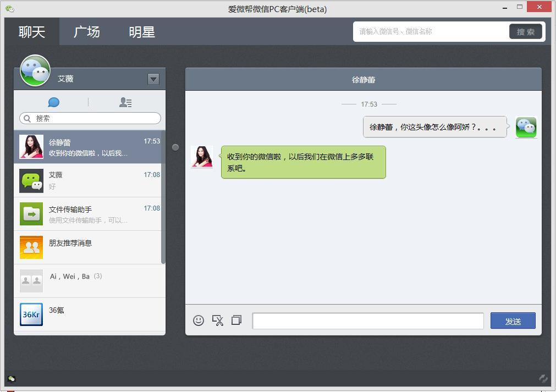Open 朋友推荐消息 entry
The height and width of the screenshot is (392, 556).
pyautogui.click(x=87, y=247)
